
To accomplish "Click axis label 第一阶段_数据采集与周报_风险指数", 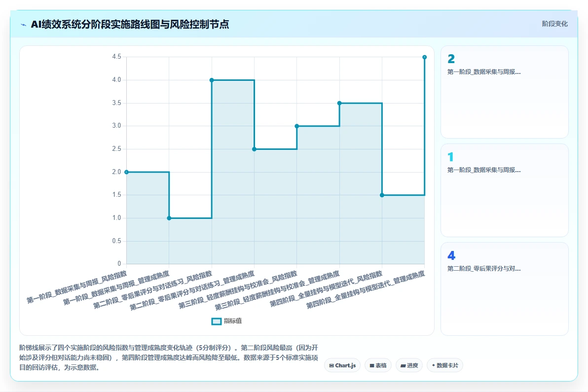I will tap(77, 287).
